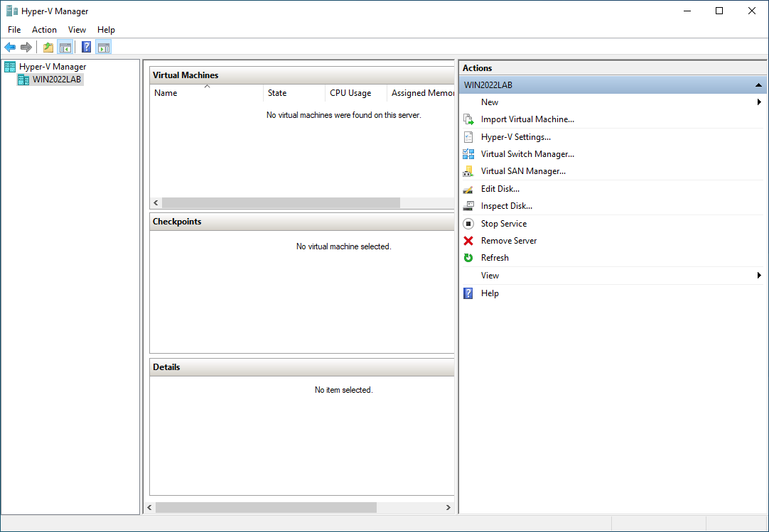Click the Help icon in the Actions pane
This screenshot has height=532, width=769.
468,293
